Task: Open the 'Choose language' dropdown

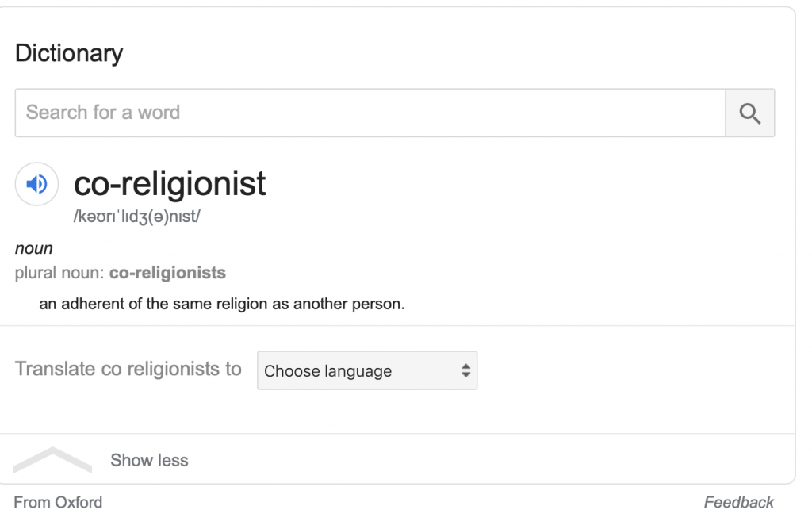Action: (366, 370)
